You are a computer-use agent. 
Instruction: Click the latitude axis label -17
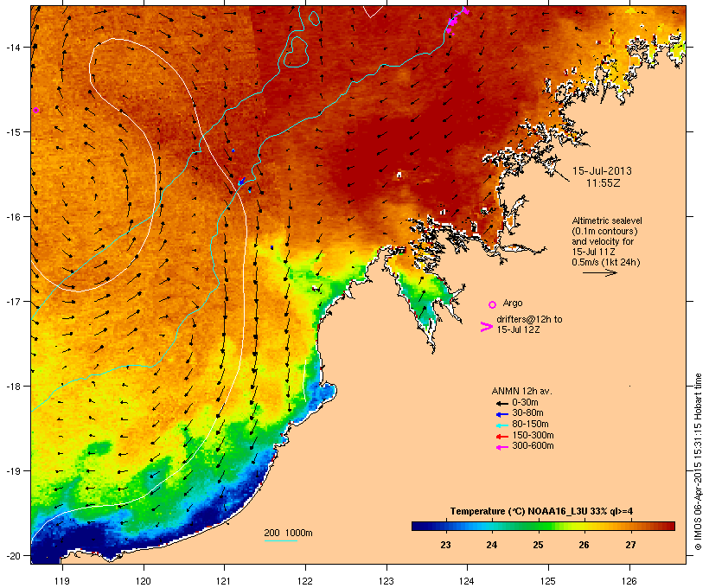tap(13, 301)
